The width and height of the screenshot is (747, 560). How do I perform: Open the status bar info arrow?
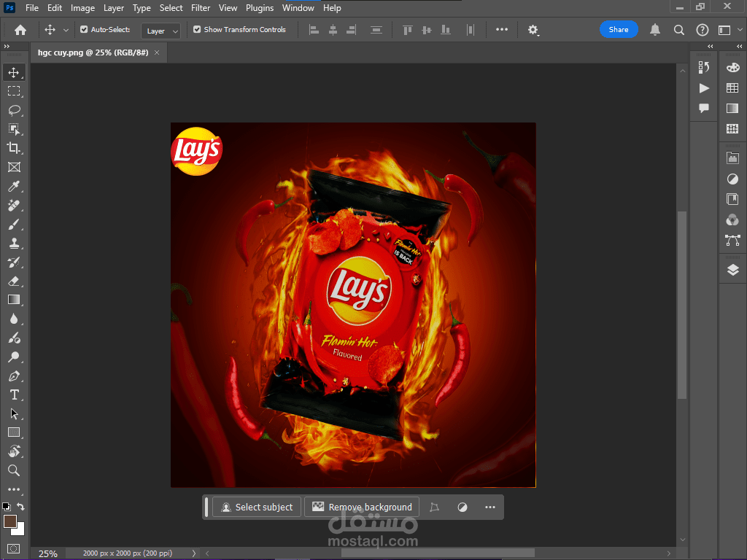194,553
